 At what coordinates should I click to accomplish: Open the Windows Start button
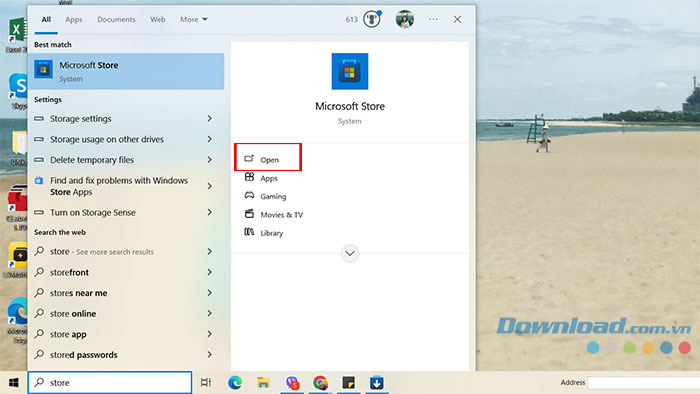click(14, 382)
